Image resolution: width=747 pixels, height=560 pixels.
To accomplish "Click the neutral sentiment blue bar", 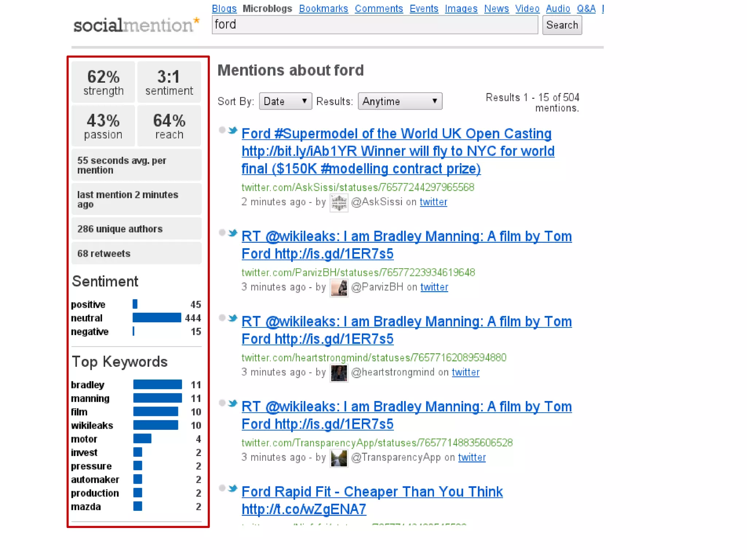I will coord(157,318).
